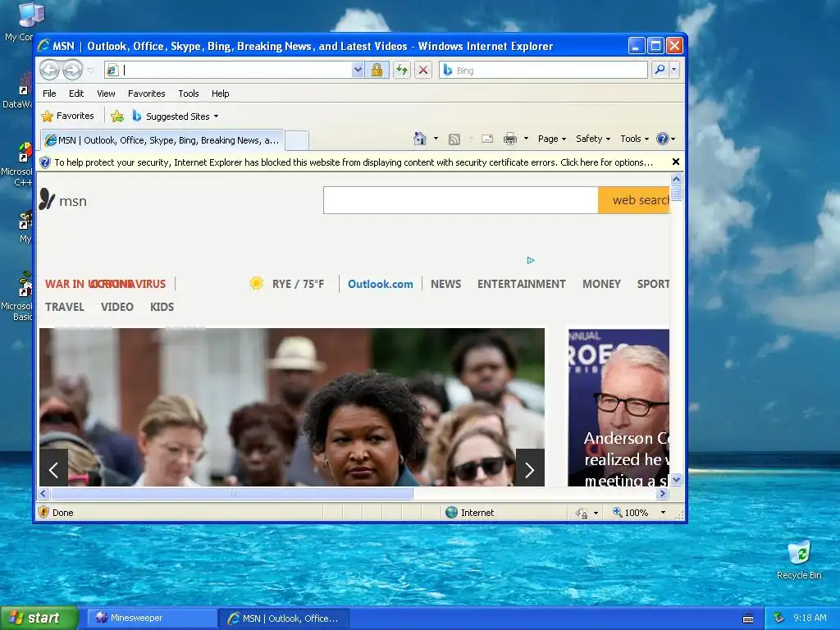Screen dimensions: 840x630
Task: Go to the NEWS section
Action: [x=445, y=284]
